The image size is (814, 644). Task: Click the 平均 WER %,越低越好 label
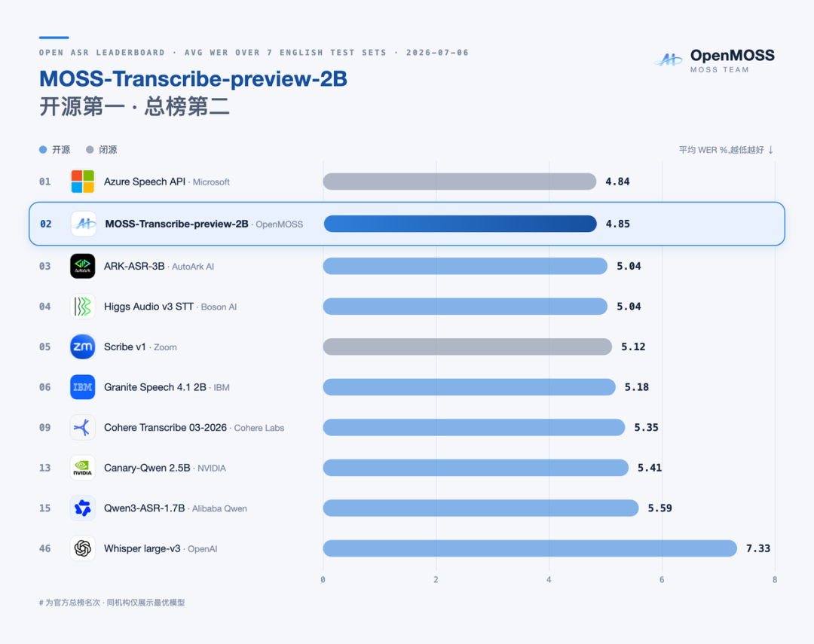tap(721, 150)
